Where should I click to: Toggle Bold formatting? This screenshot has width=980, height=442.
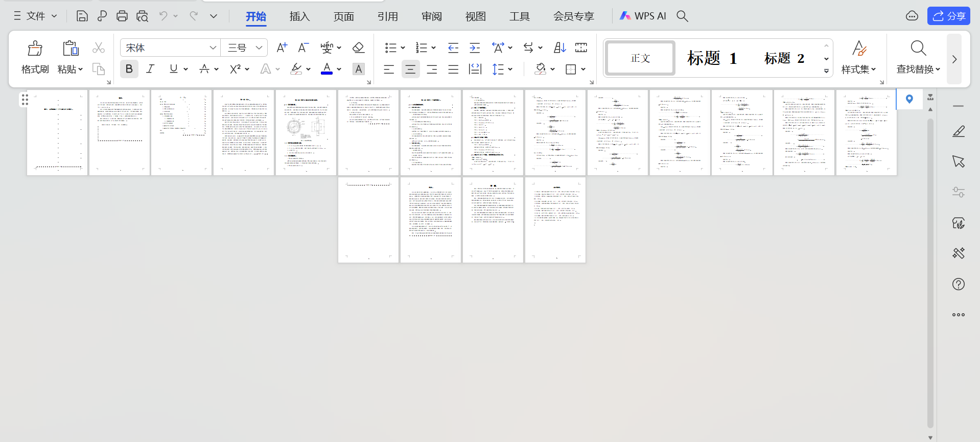pos(129,69)
